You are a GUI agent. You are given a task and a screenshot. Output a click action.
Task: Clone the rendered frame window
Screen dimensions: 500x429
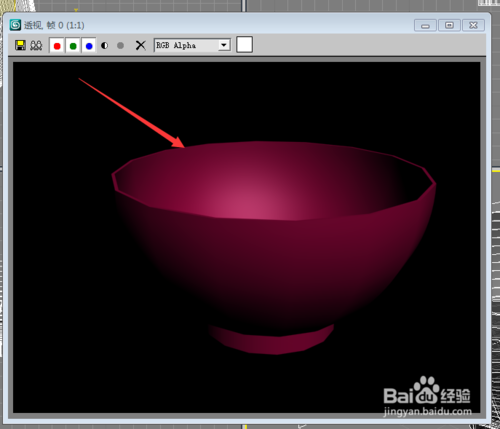click(36, 45)
